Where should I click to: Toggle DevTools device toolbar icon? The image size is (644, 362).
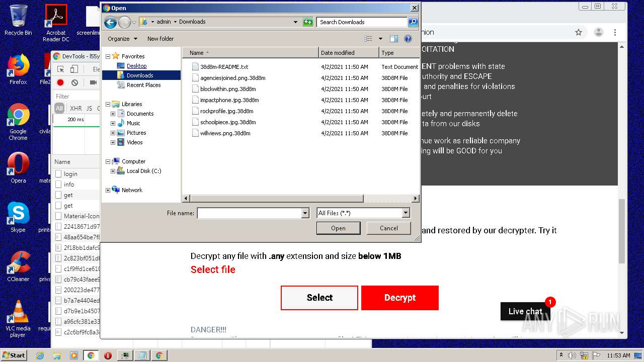pyautogui.click(x=74, y=69)
